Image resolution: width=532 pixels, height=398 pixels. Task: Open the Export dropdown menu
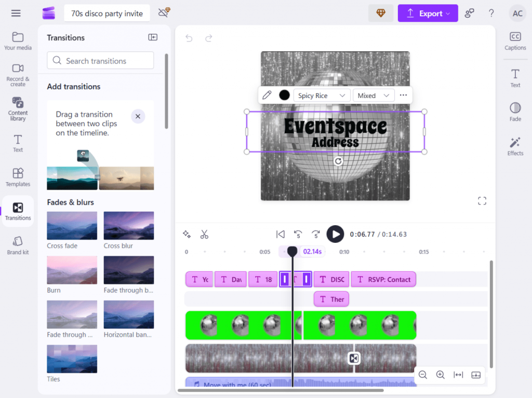(428, 13)
